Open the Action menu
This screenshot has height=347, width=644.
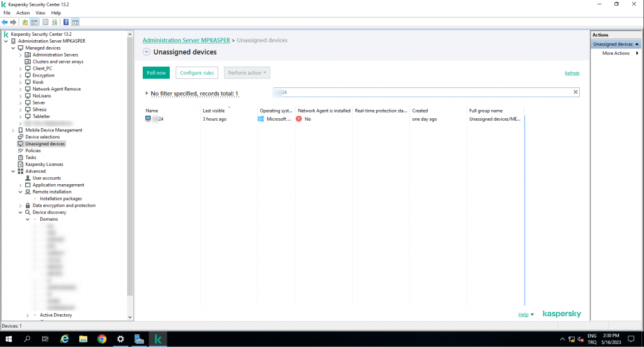tap(23, 13)
